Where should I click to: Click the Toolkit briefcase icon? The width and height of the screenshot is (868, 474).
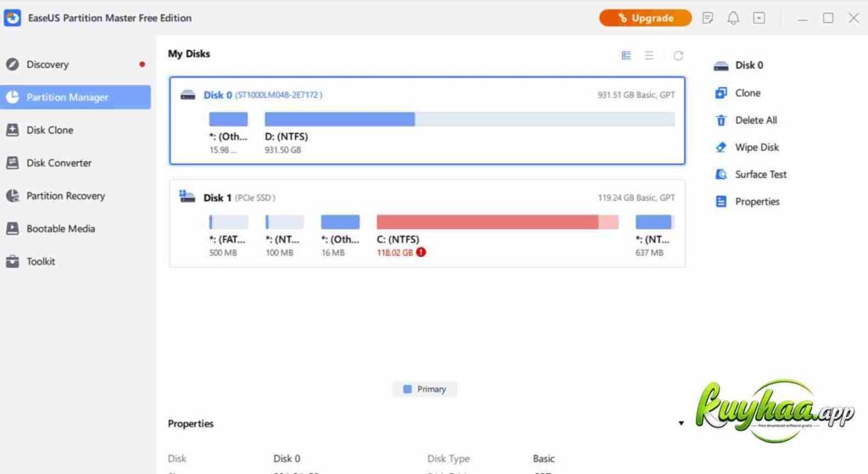click(x=12, y=261)
